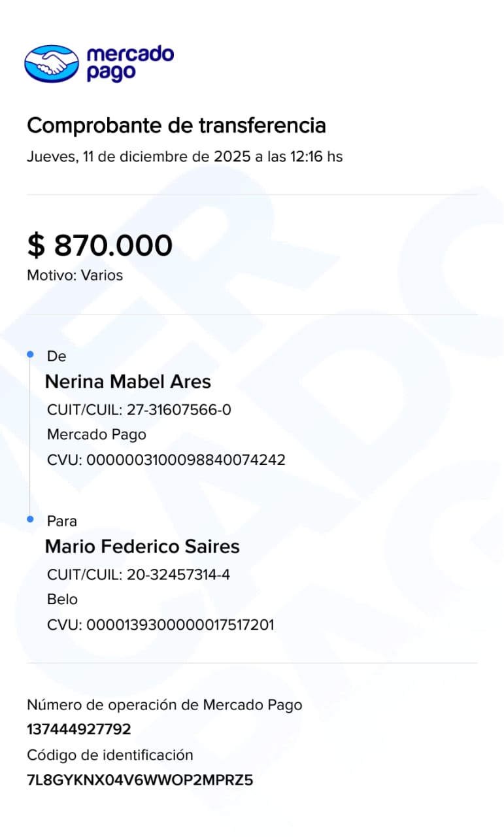504x837 pixels.
Task: Select the "Motivo: Varios" text
Action: pyautogui.click(x=75, y=275)
